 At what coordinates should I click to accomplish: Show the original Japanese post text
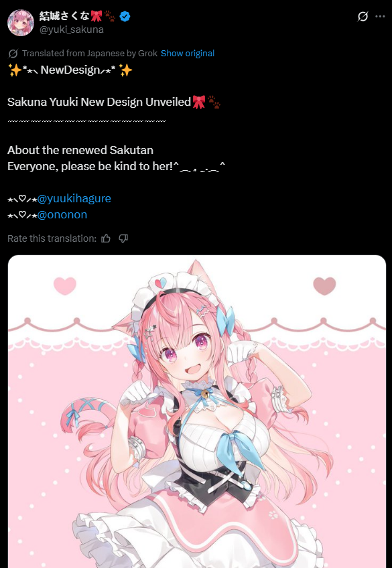click(188, 54)
